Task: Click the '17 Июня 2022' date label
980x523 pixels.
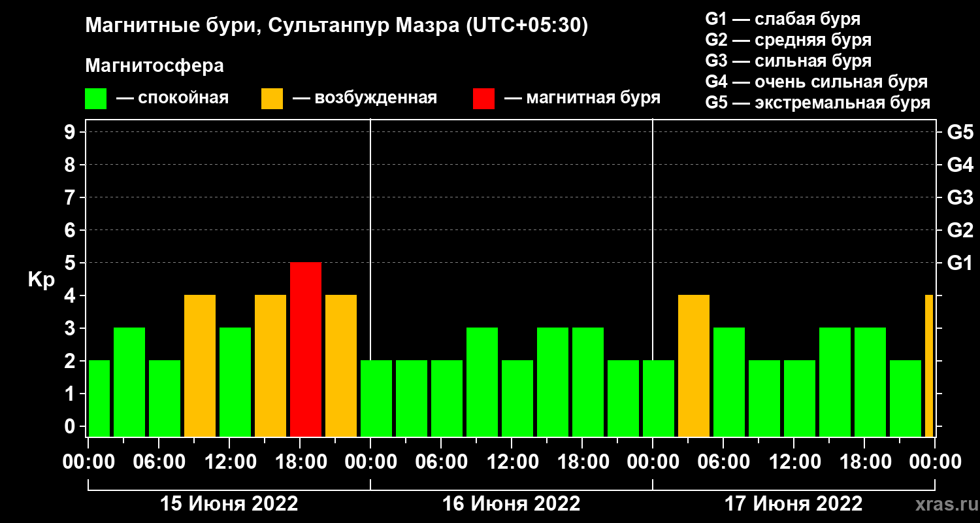Action: [x=794, y=504]
